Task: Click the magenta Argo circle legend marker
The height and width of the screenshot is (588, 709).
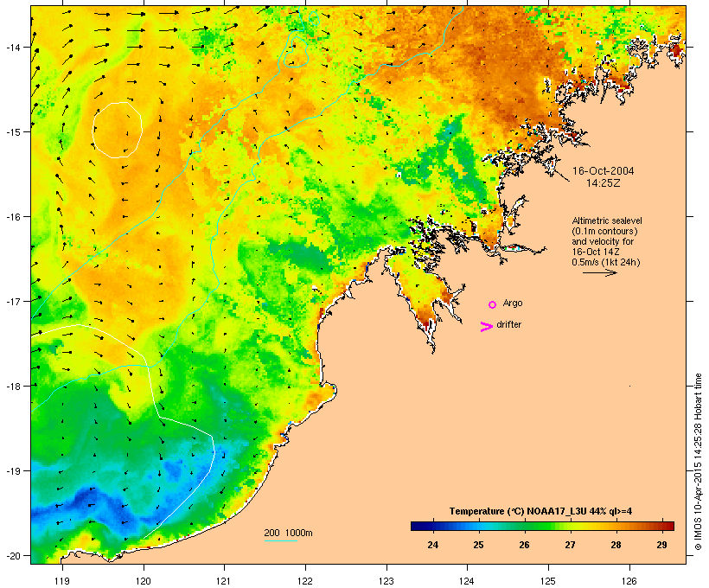Action: click(x=493, y=304)
